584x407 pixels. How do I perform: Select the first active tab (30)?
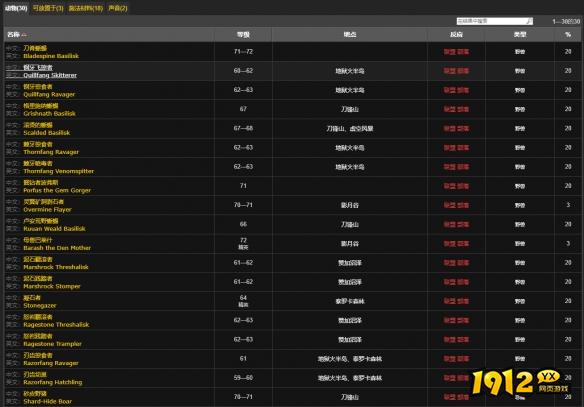(16, 8)
